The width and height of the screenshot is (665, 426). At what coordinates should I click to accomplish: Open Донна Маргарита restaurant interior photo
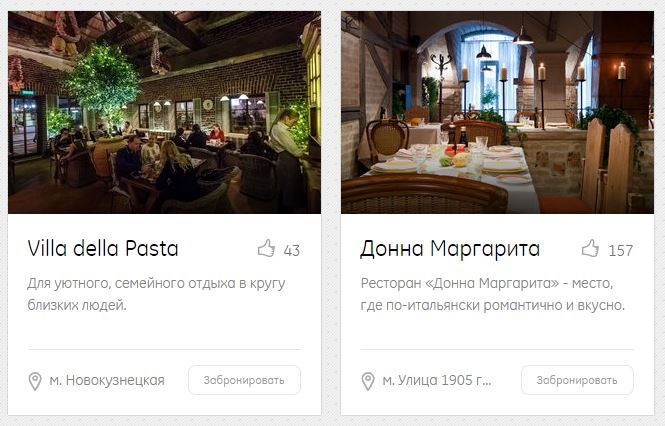coord(497,112)
